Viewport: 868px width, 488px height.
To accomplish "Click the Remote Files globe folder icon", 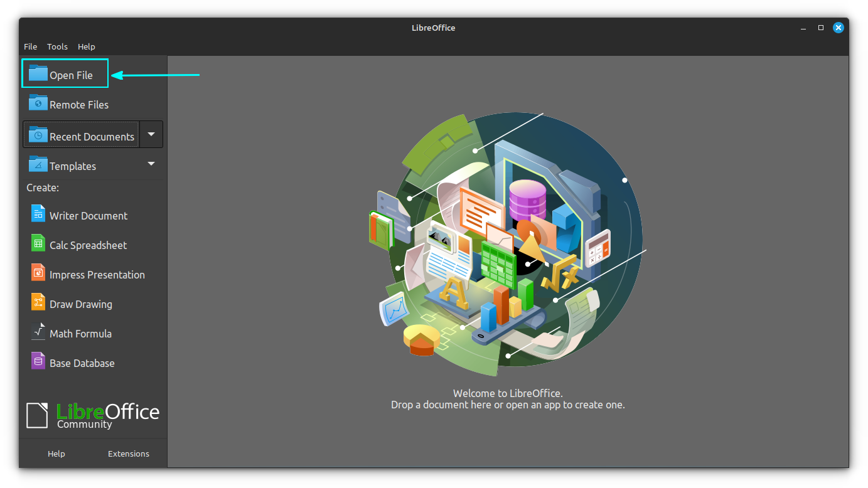I will coord(38,103).
